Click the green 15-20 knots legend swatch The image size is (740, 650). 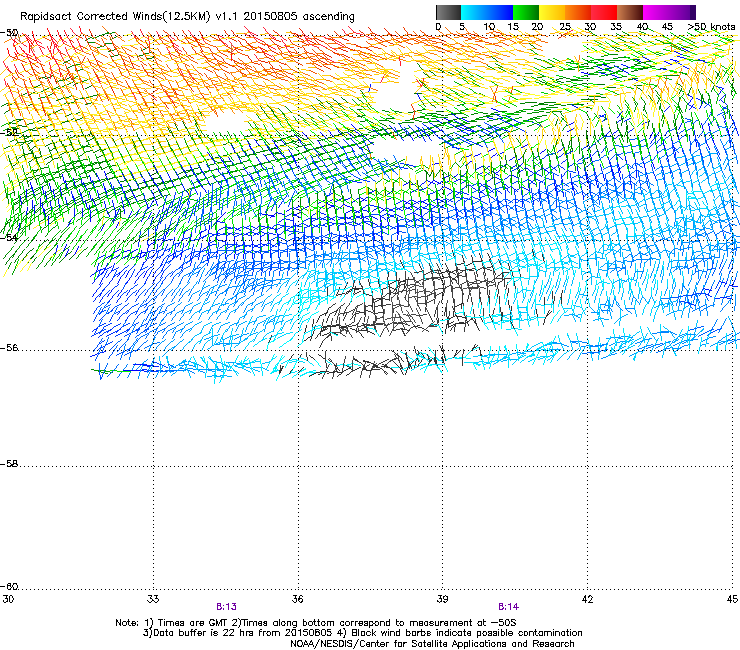coord(526,12)
